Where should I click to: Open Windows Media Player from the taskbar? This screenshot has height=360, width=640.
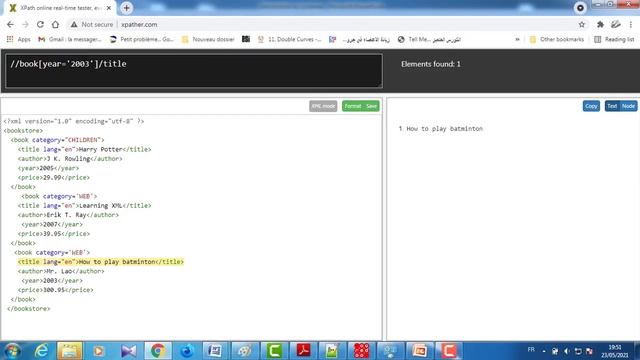(x=98, y=351)
